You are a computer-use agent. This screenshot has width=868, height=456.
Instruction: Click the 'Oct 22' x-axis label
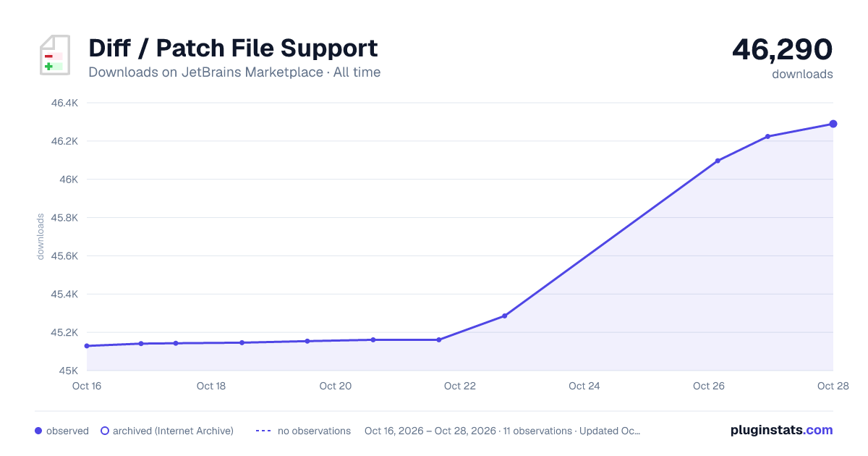tap(460, 386)
